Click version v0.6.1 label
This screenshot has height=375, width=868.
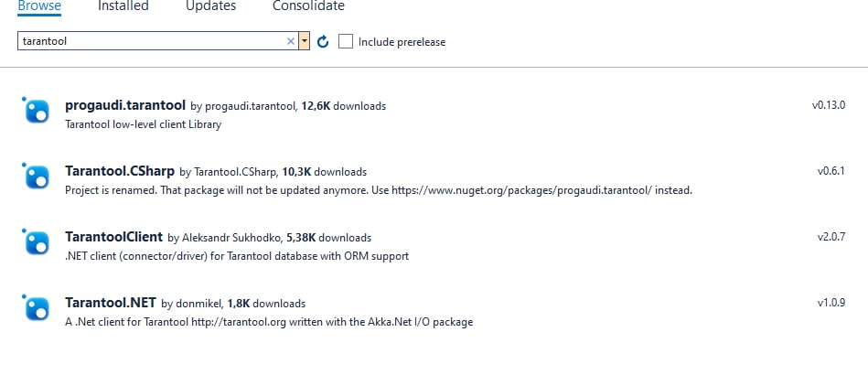point(831,171)
